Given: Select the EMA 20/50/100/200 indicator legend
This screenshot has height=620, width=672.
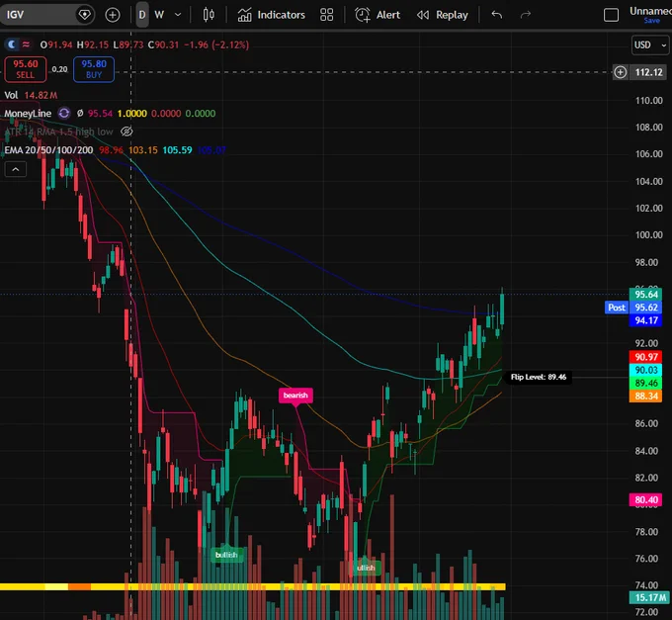Looking at the screenshot, I should [x=48, y=150].
